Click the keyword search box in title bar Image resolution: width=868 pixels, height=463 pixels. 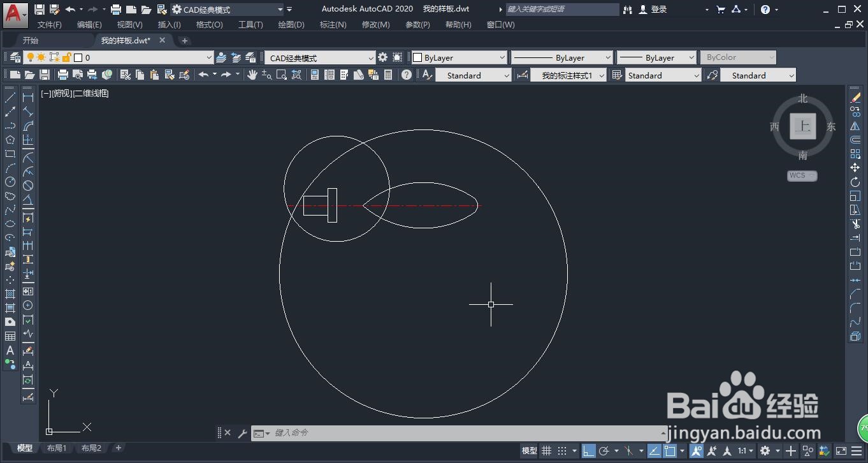click(562, 9)
